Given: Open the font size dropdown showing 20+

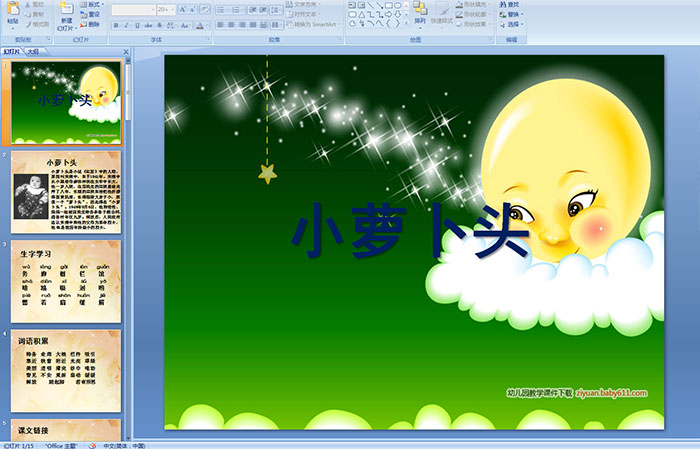Looking at the screenshot, I should [x=166, y=10].
